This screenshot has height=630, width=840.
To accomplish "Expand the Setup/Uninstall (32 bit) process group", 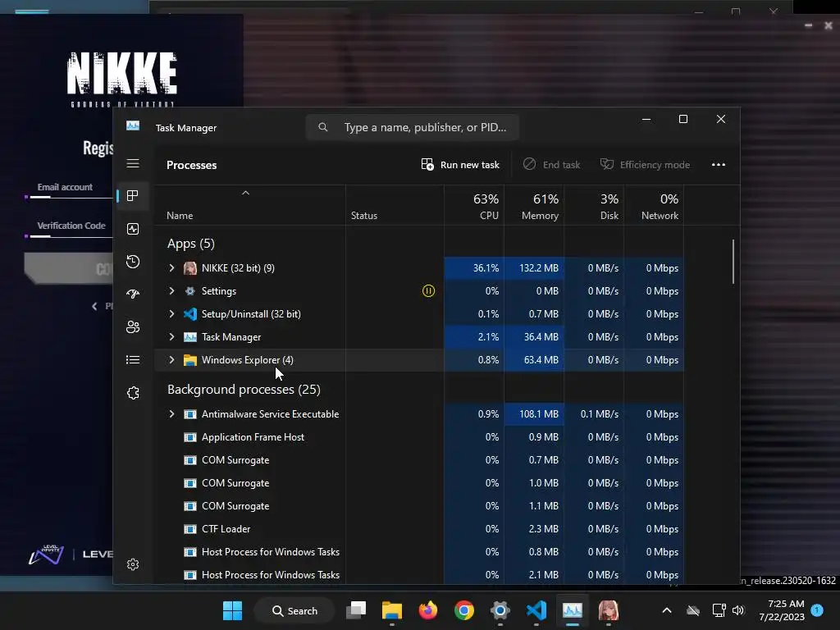I will click(x=171, y=314).
